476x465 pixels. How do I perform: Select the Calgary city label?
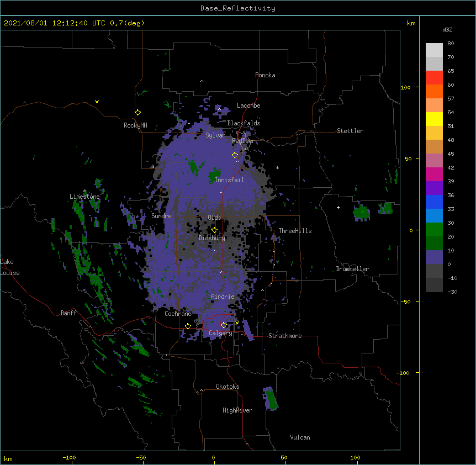(x=220, y=333)
